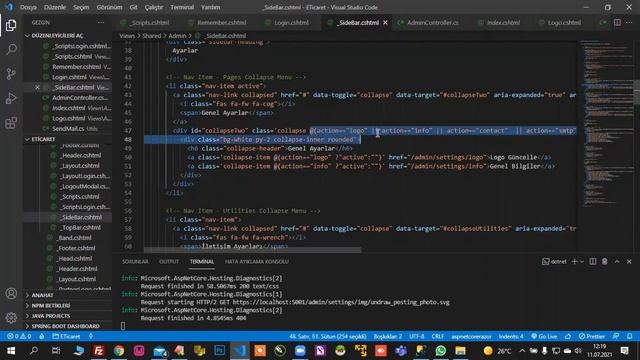
Task: Close the terminal panel
Action: tap(629, 261)
